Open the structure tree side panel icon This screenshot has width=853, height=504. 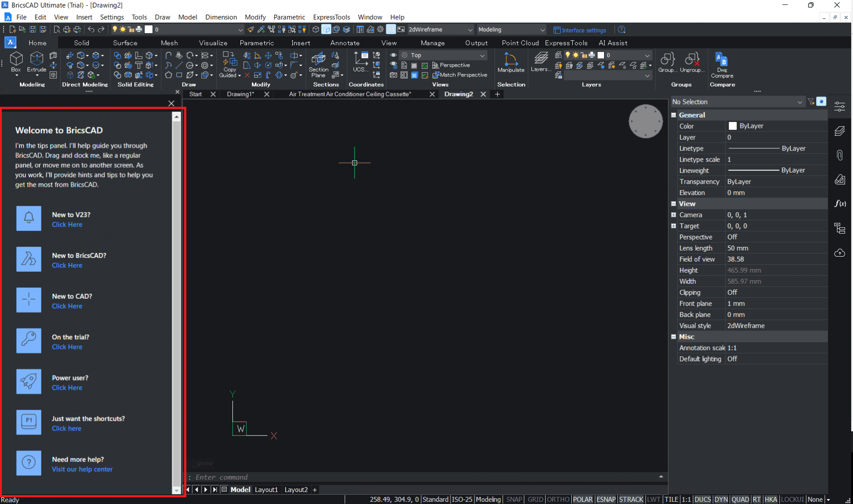coord(840,228)
